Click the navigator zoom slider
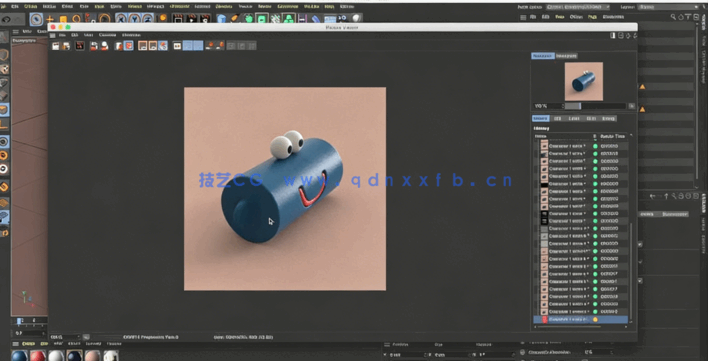 (595, 106)
